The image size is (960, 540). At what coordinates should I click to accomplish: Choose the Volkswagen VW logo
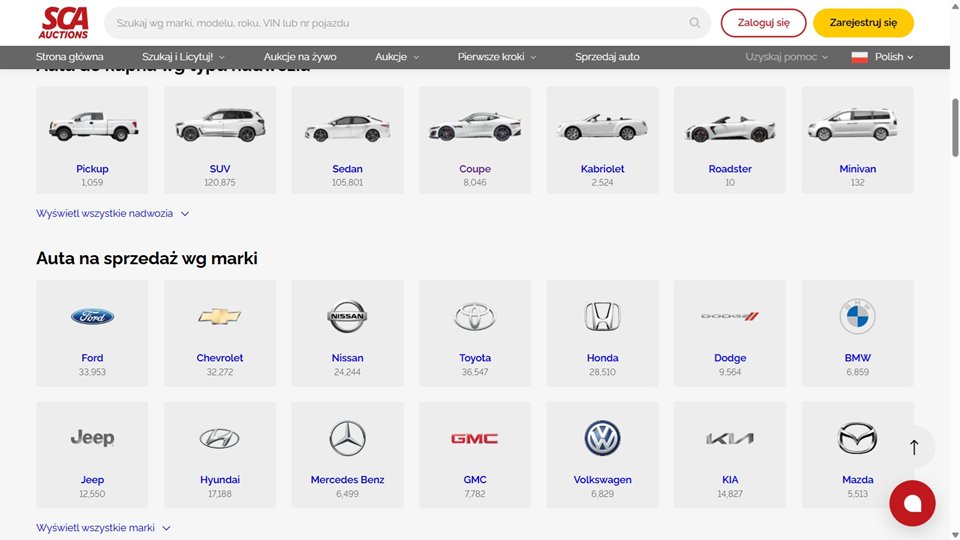tap(602, 438)
